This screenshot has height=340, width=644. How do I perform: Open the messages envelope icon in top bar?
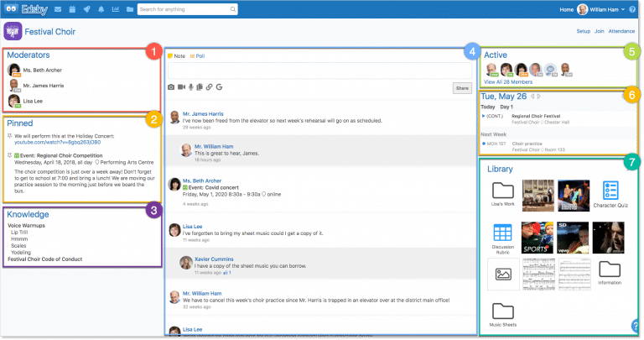pyautogui.click(x=57, y=9)
